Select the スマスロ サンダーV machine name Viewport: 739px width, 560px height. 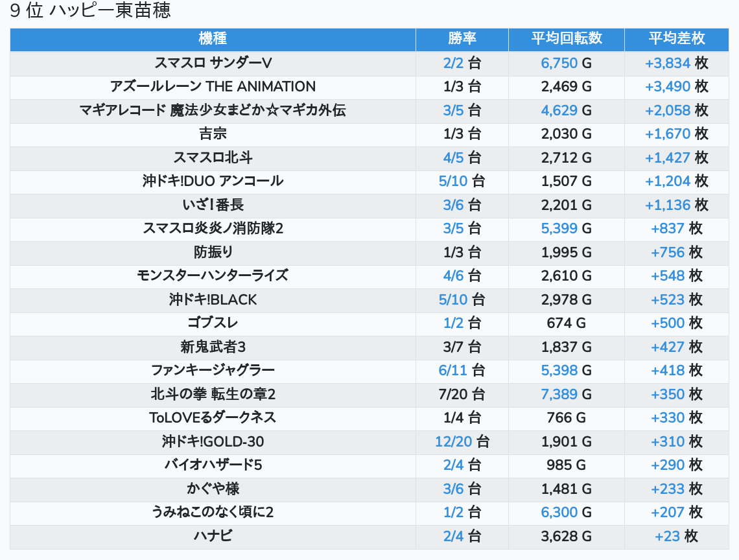pyautogui.click(x=213, y=63)
